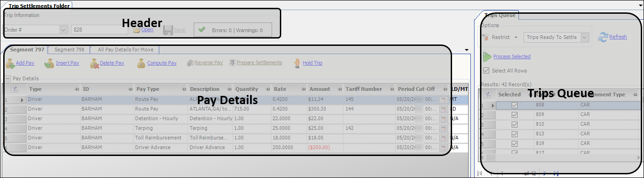Open the Order # dropdown

pyautogui.click(x=63, y=30)
